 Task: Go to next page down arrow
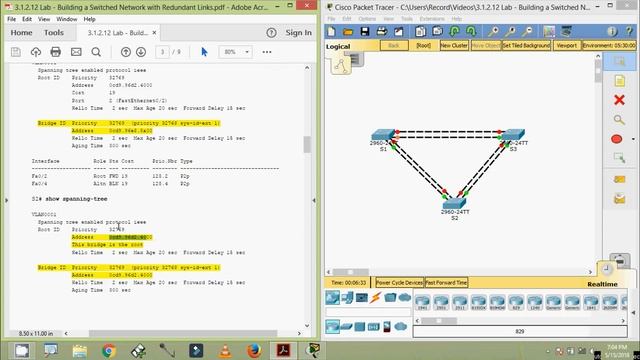[141, 52]
